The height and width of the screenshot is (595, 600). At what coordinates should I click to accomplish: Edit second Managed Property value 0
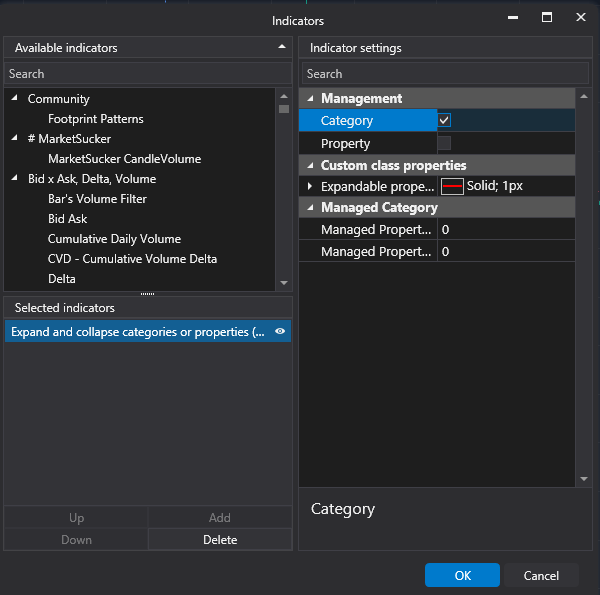click(506, 251)
